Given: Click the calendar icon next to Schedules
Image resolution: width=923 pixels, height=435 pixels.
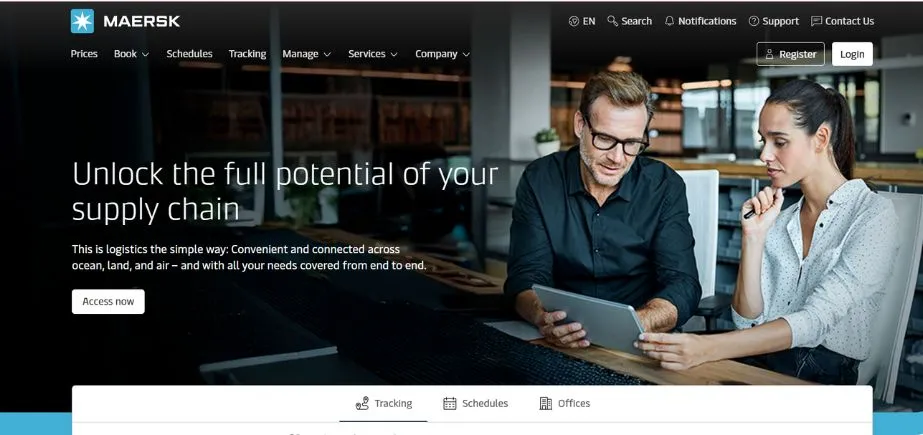Looking at the screenshot, I should [450, 403].
